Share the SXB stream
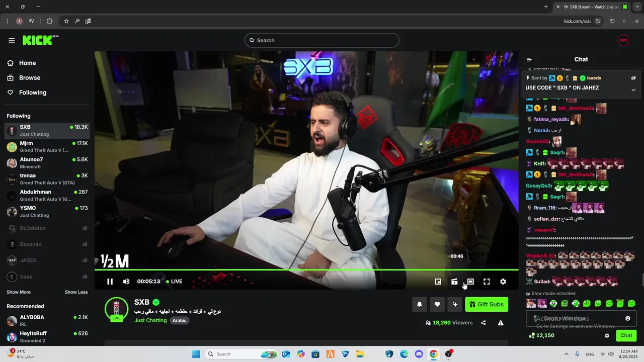The height and width of the screenshot is (362, 644). click(x=484, y=323)
